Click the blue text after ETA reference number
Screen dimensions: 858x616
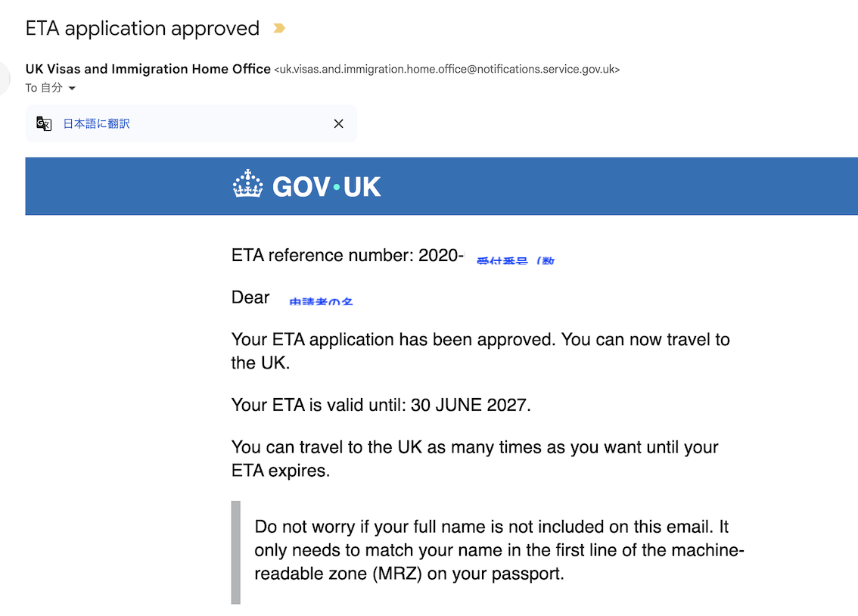coord(514,260)
